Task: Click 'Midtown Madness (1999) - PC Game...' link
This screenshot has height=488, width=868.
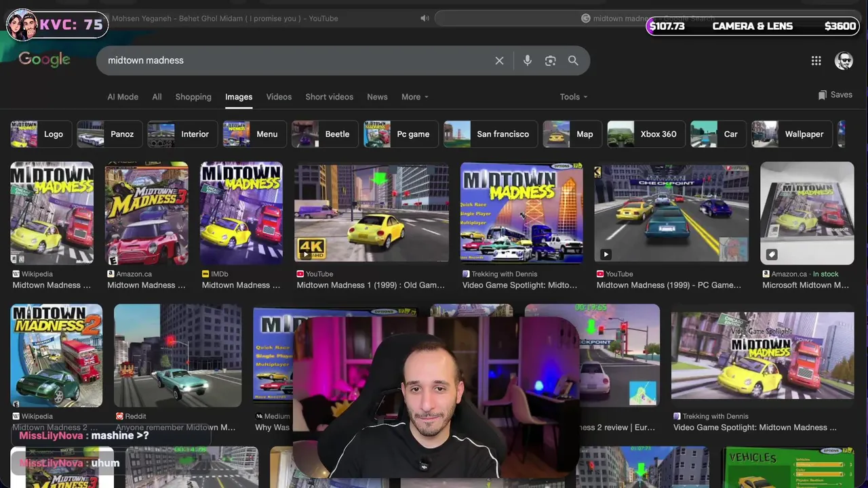Action: pyautogui.click(x=669, y=285)
